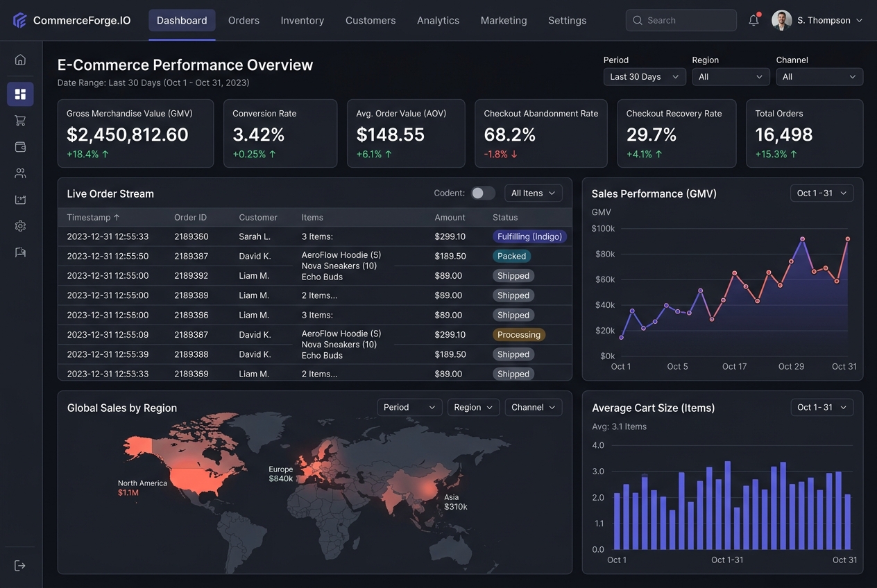Click the Avg: 3.1 Items label
877x588 pixels.
619,426
